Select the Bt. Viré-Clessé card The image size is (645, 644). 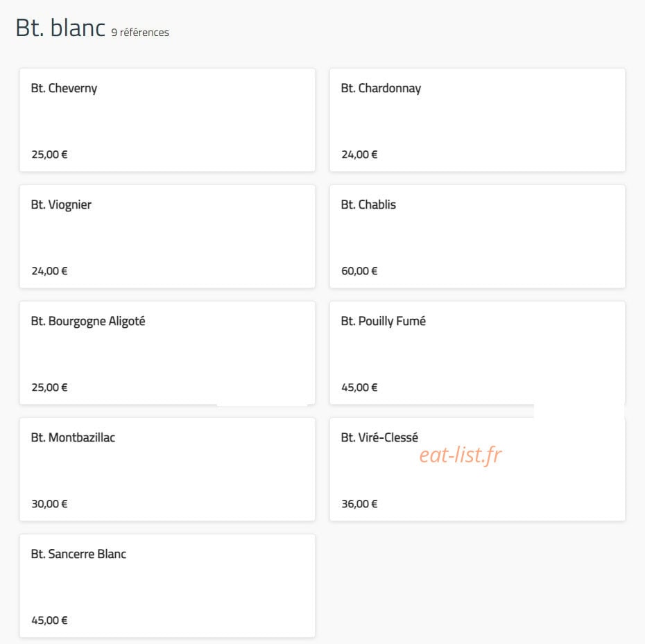pos(477,469)
